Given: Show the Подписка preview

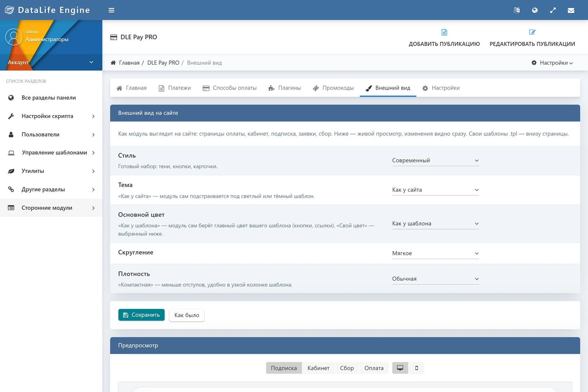Looking at the screenshot, I should pyautogui.click(x=284, y=368).
